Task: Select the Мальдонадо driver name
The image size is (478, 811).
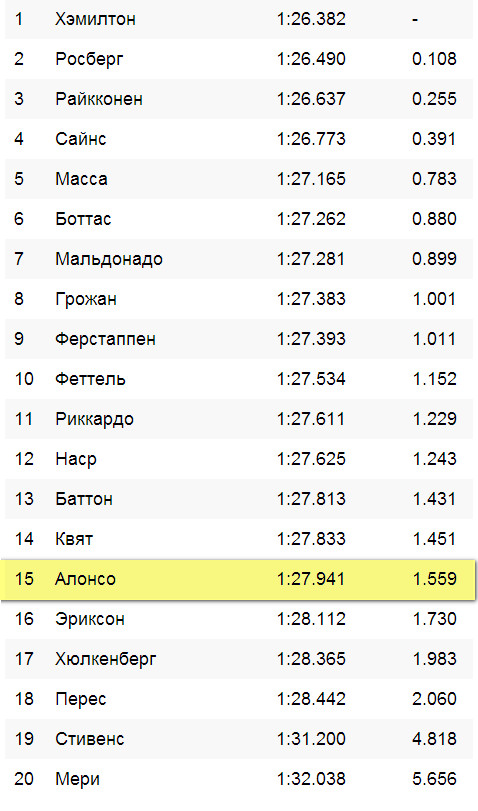Action: (109, 259)
